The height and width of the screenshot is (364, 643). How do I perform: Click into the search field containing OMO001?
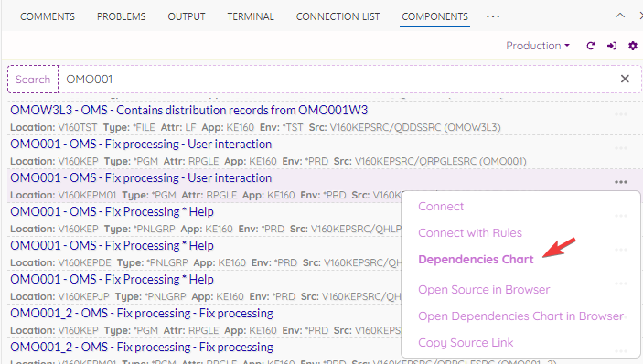pos(340,80)
